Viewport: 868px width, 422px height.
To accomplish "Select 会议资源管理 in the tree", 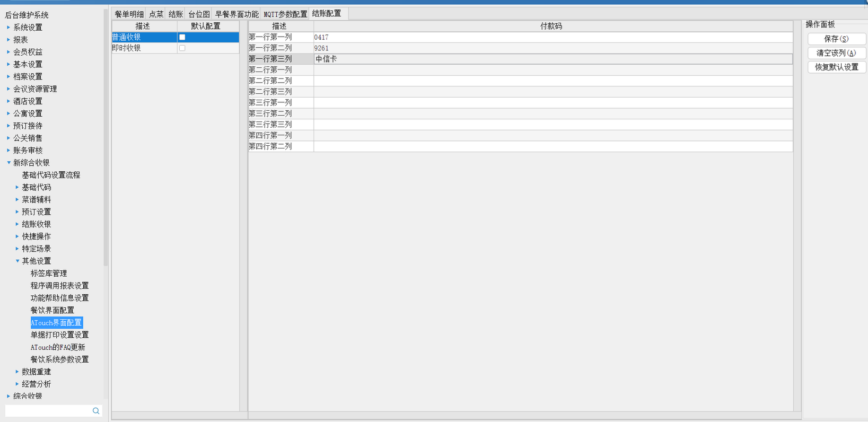I will coord(35,89).
